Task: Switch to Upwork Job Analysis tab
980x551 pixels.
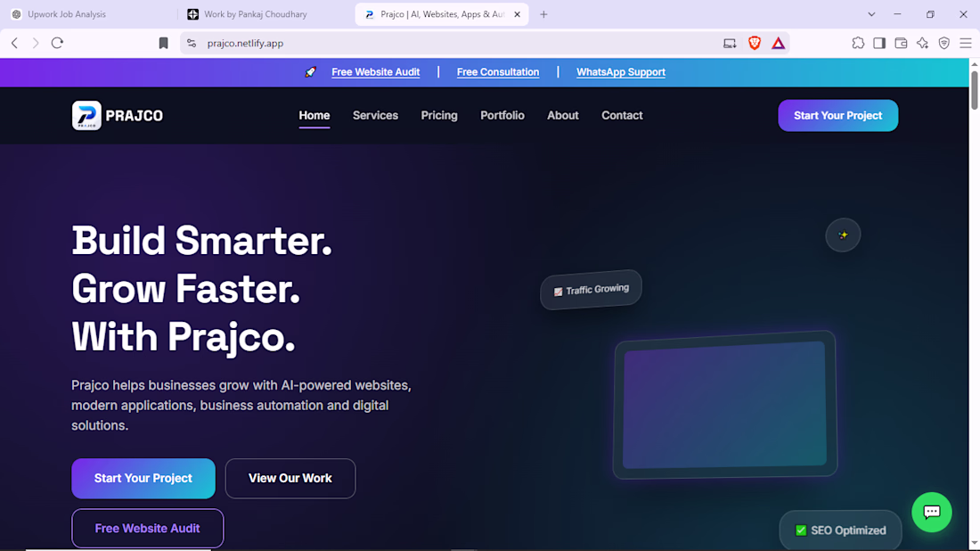Action: click(x=89, y=14)
